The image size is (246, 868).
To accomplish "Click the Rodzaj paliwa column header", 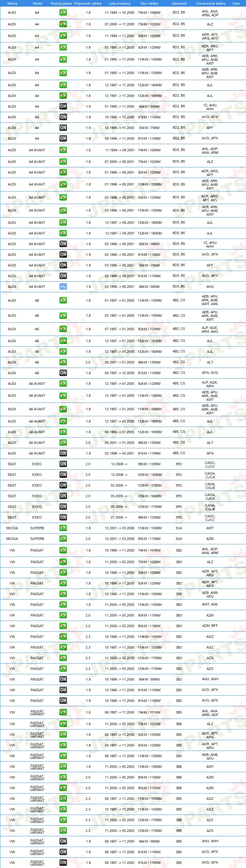I will [61, 3].
